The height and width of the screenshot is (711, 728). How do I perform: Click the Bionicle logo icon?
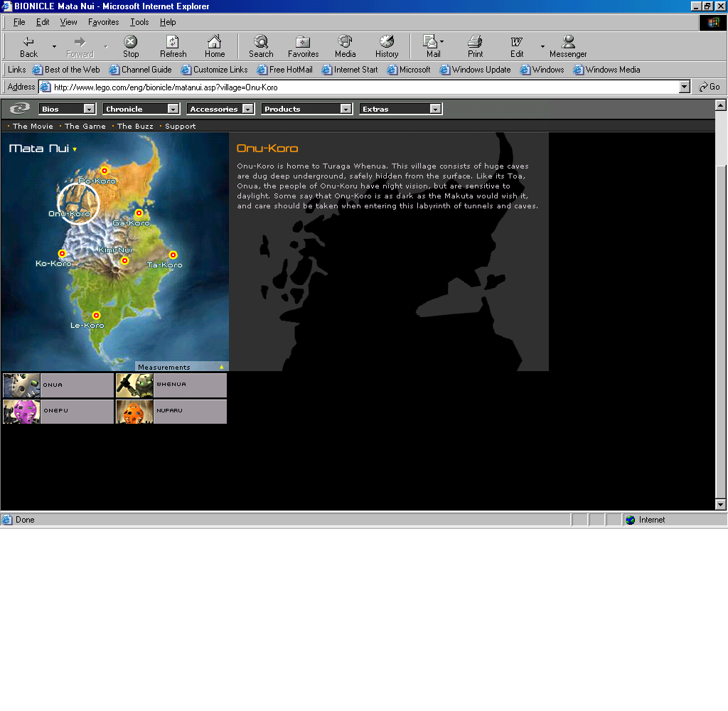click(19, 109)
